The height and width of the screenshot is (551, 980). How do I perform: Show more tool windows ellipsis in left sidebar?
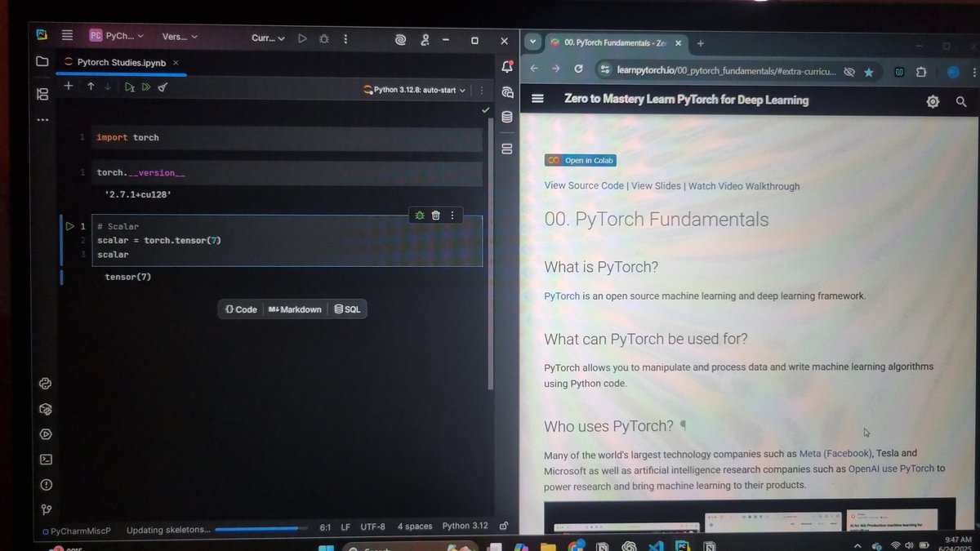pyautogui.click(x=42, y=120)
